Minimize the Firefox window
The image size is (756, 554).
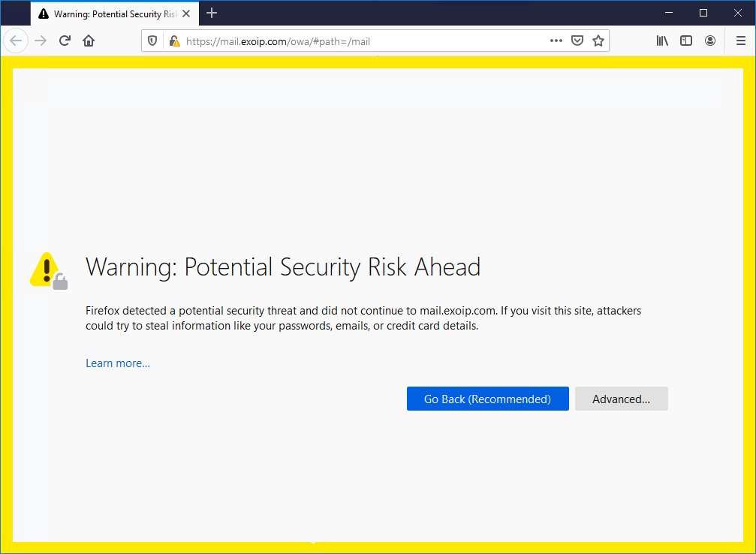point(669,13)
